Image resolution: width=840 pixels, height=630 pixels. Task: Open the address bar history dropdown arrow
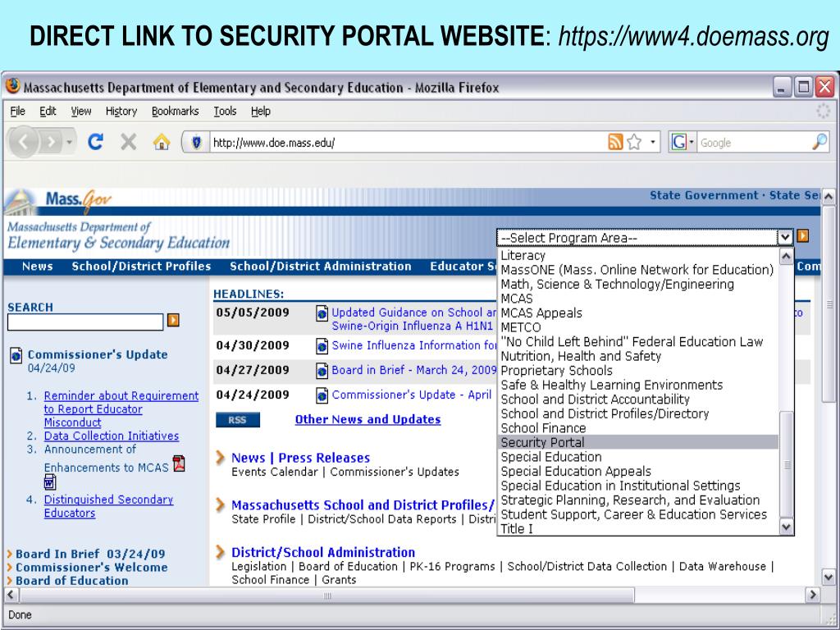point(652,143)
